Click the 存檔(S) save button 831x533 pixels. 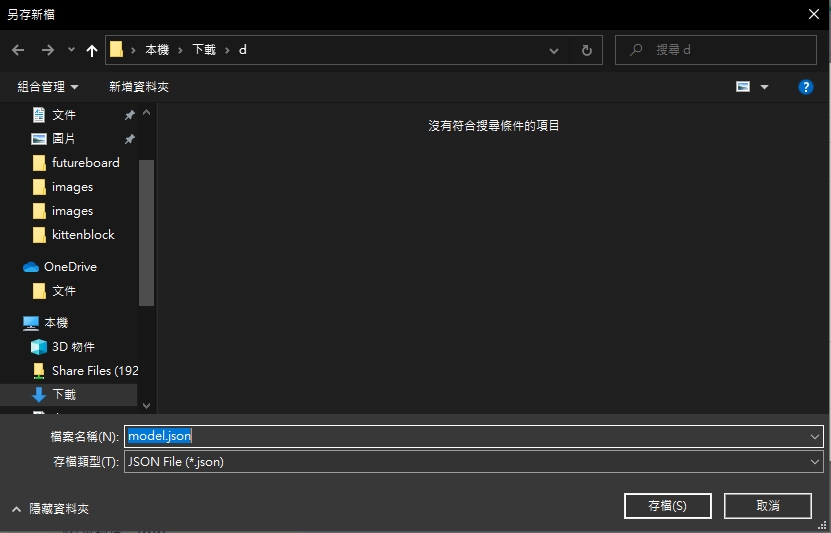[x=667, y=506]
